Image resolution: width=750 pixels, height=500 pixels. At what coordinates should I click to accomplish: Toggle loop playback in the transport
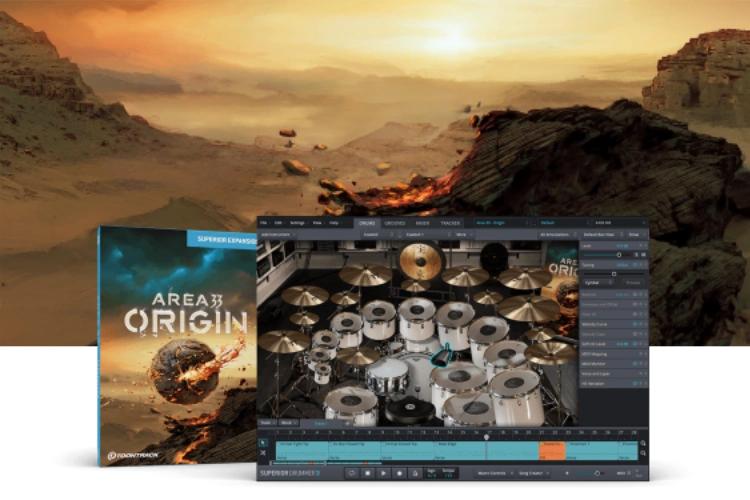[x=352, y=473]
